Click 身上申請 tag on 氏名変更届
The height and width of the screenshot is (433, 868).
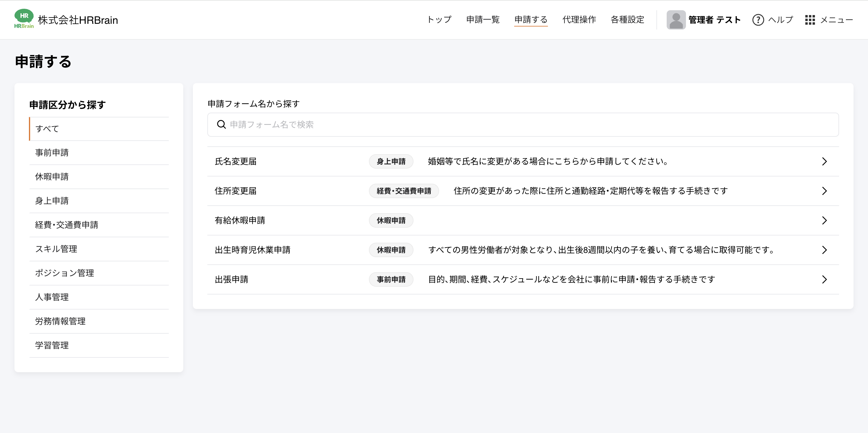(x=391, y=161)
